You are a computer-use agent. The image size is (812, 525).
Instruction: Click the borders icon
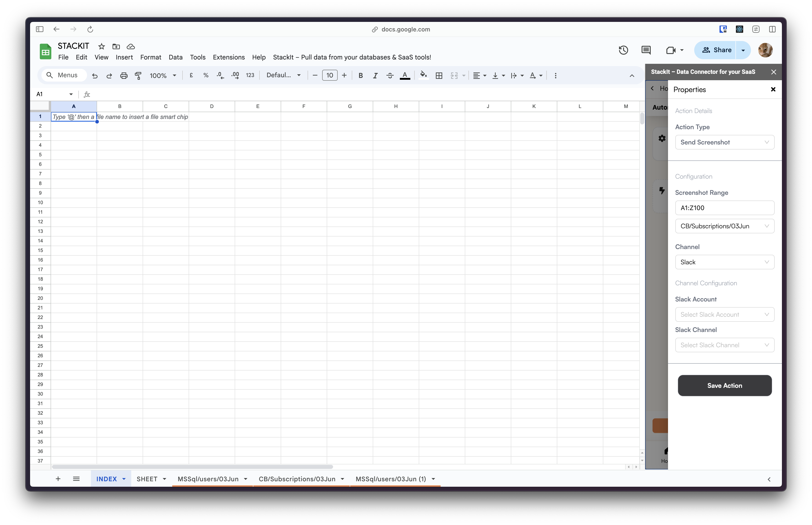pos(439,76)
